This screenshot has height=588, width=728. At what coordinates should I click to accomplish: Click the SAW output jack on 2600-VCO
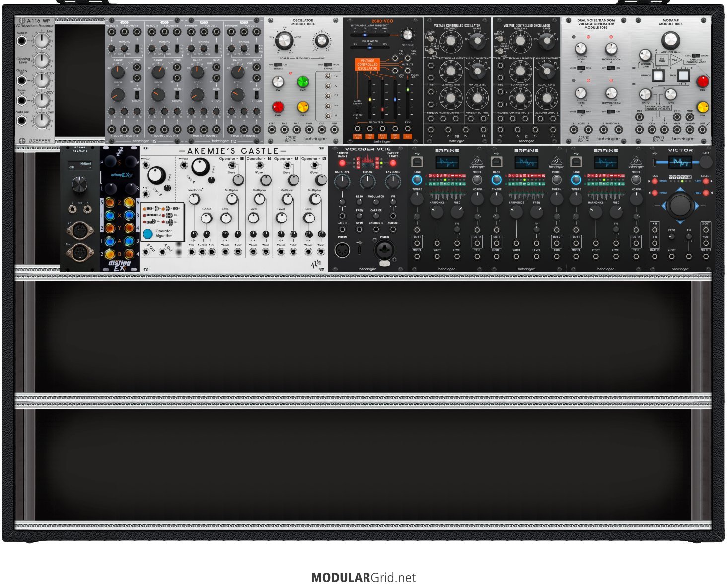click(408, 58)
